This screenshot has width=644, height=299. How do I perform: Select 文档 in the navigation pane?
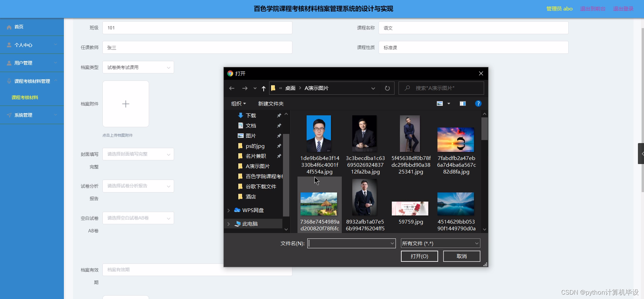point(251,126)
